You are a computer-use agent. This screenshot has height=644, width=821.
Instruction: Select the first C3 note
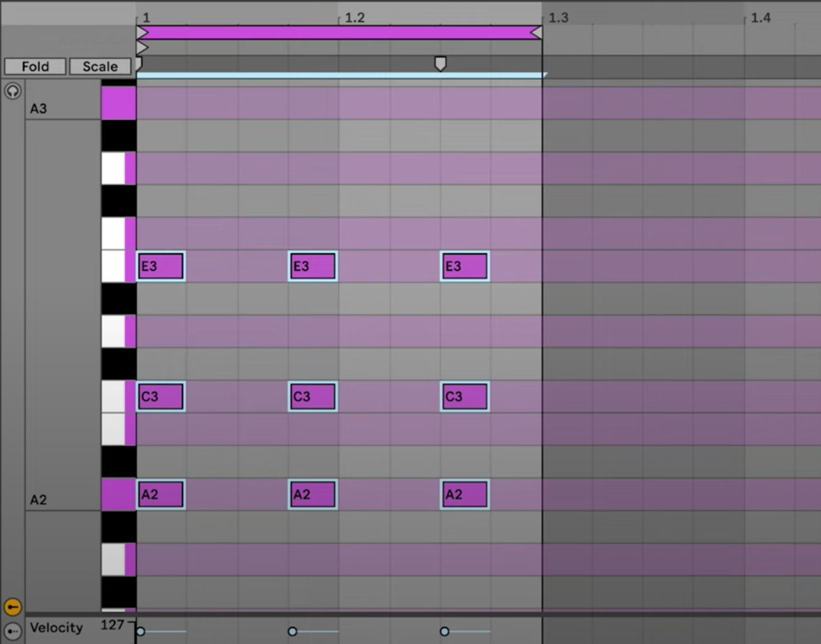pyautogui.click(x=161, y=397)
